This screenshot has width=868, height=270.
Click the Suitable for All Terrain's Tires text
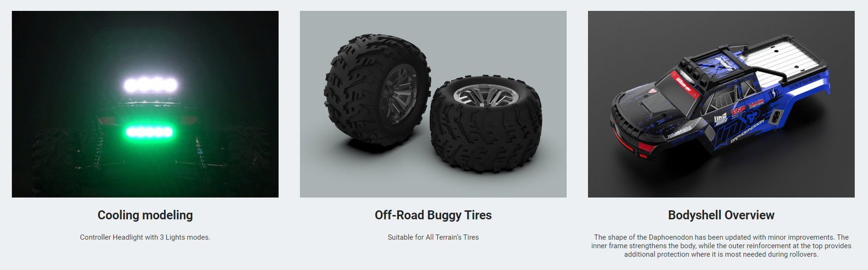pyautogui.click(x=433, y=237)
